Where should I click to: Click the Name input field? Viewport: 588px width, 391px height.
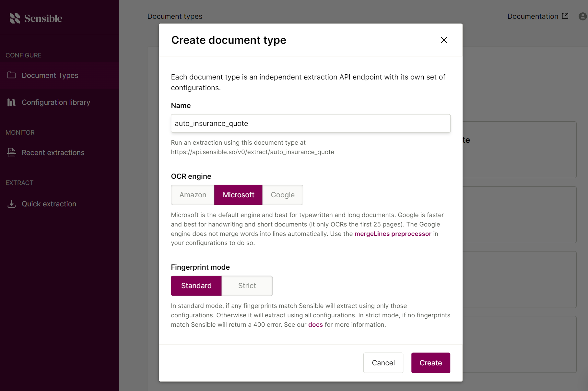pos(311,123)
